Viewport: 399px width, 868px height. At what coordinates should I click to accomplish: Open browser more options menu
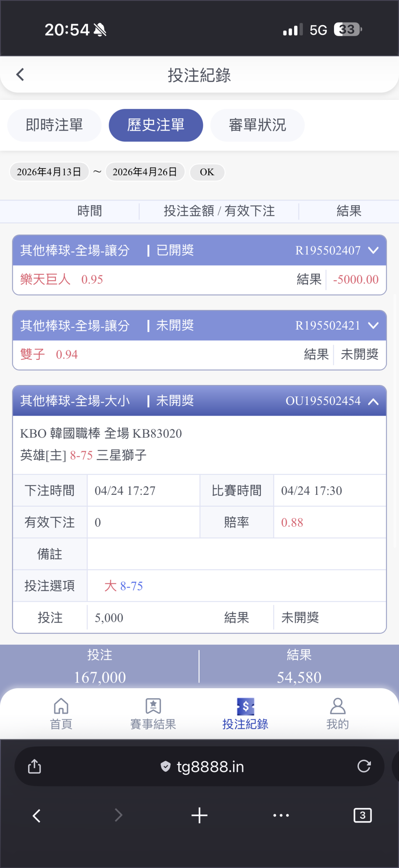point(281,815)
